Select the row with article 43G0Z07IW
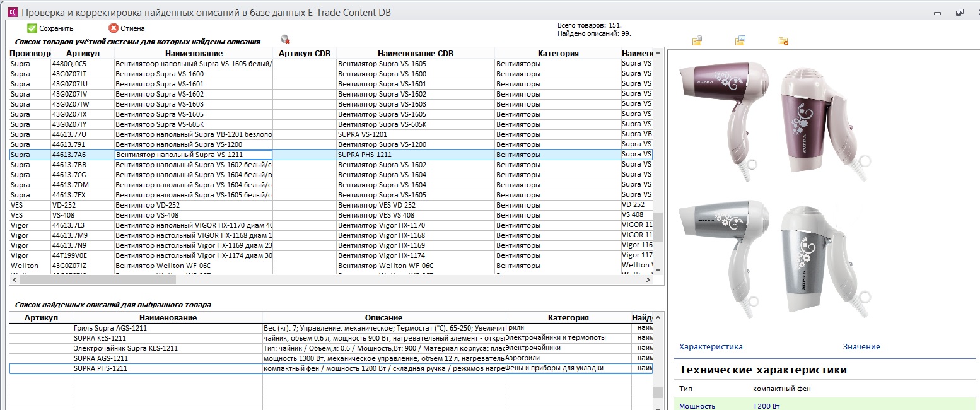The width and height of the screenshot is (980, 410). pos(331,104)
